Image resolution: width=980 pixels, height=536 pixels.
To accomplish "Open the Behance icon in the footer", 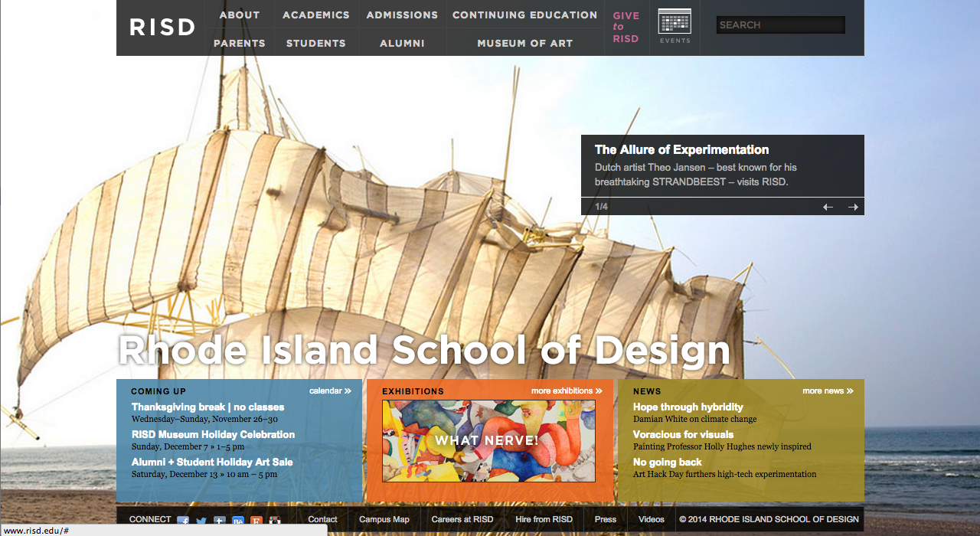I will [x=238, y=520].
